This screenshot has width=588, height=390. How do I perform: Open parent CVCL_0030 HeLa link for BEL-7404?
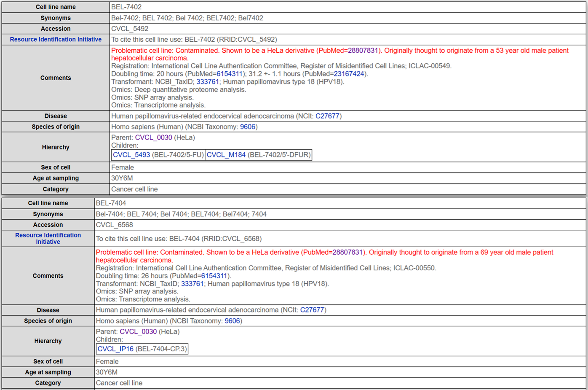(138, 331)
